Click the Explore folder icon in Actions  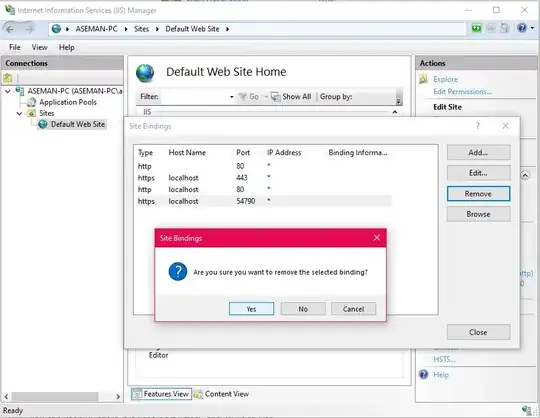point(423,80)
